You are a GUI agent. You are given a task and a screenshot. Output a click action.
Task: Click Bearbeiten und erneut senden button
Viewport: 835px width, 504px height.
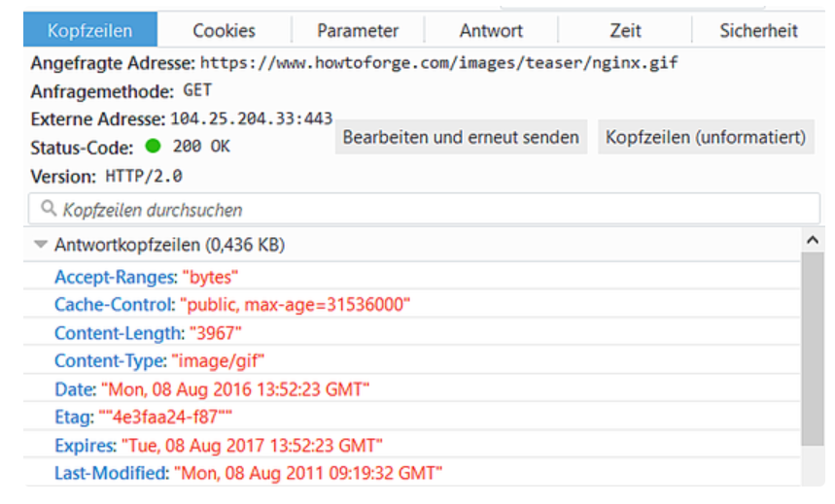pyautogui.click(x=461, y=137)
